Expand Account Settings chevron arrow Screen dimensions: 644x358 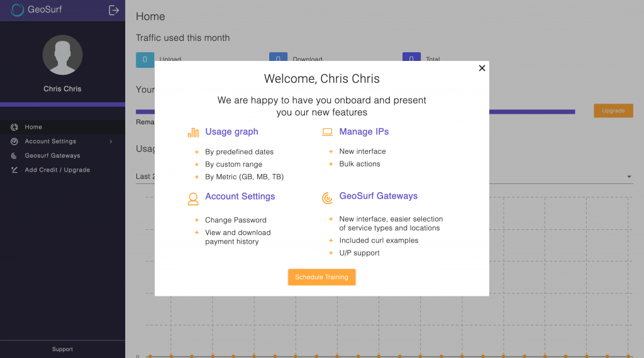point(111,141)
